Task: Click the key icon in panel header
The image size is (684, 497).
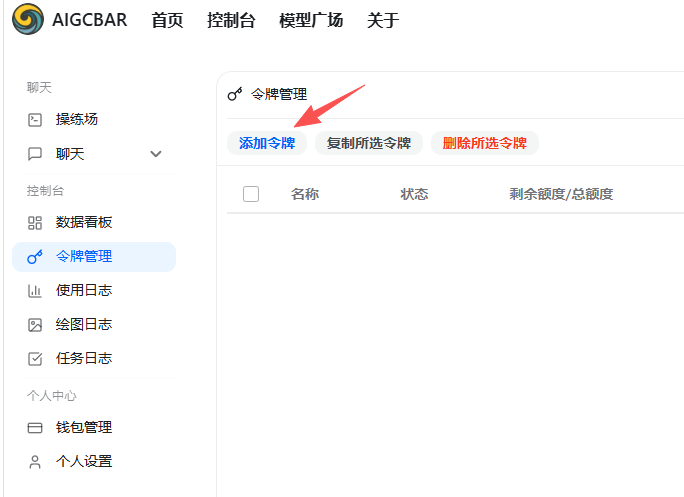Action: click(x=235, y=94)
